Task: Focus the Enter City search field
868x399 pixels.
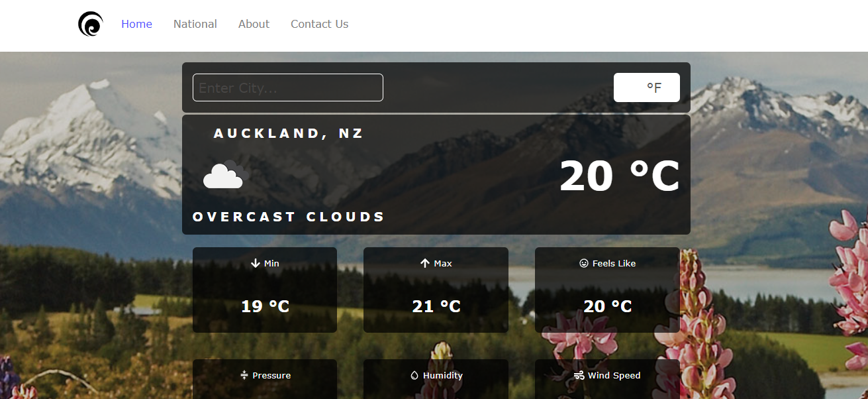Action: click(287, 87)
